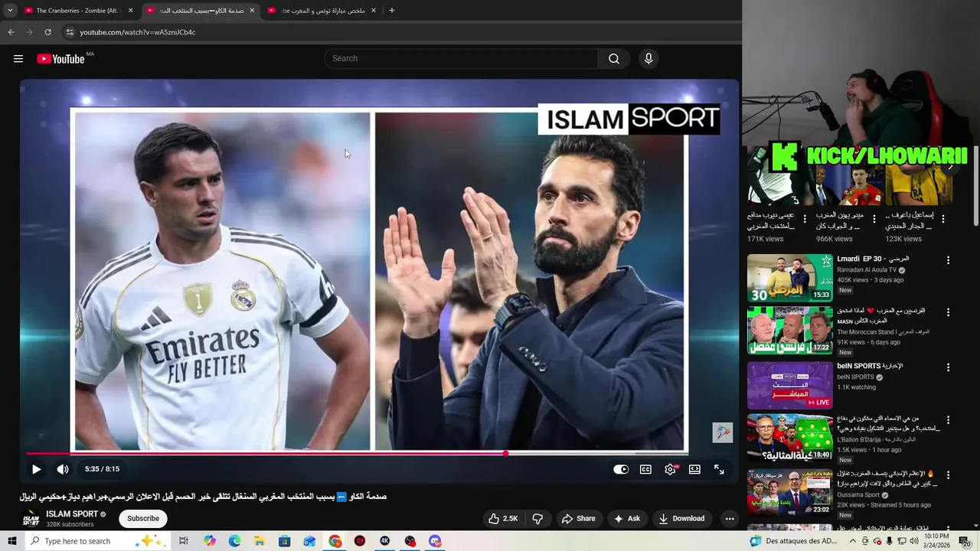
Task: Open File Explorer from taskbar
Action: [x=260, y=541]
